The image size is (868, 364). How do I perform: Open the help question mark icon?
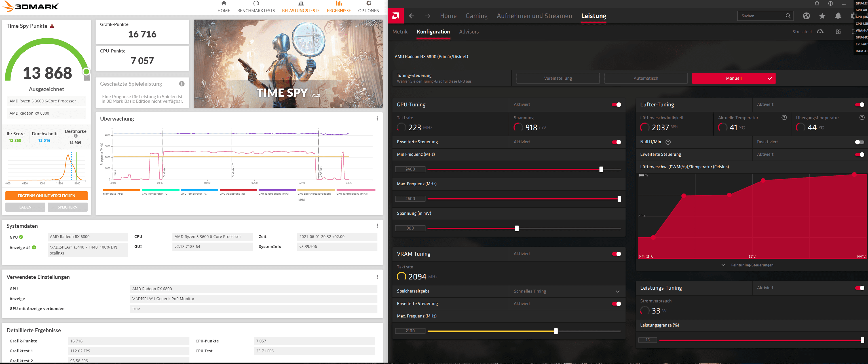tap(830, 4)
